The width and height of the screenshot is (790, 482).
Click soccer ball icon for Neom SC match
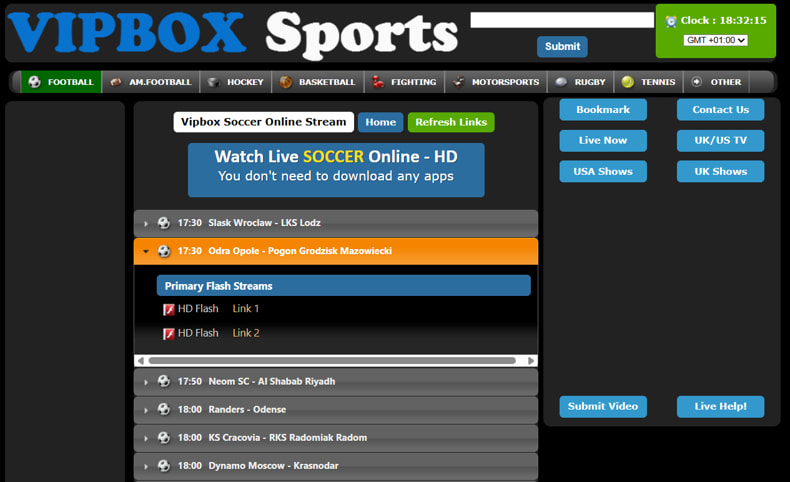[x=164, y=381]
